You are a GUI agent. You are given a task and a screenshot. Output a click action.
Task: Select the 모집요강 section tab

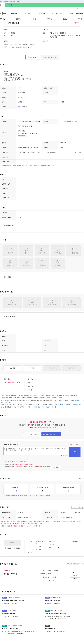tap(3, 19)
